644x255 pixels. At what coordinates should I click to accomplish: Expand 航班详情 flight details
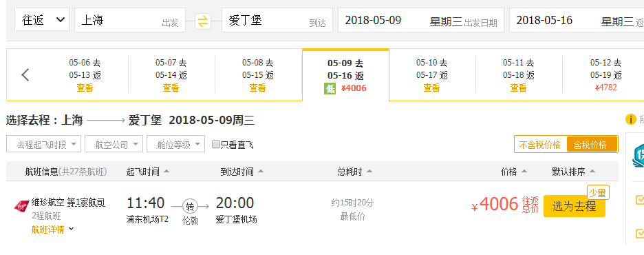52,229
